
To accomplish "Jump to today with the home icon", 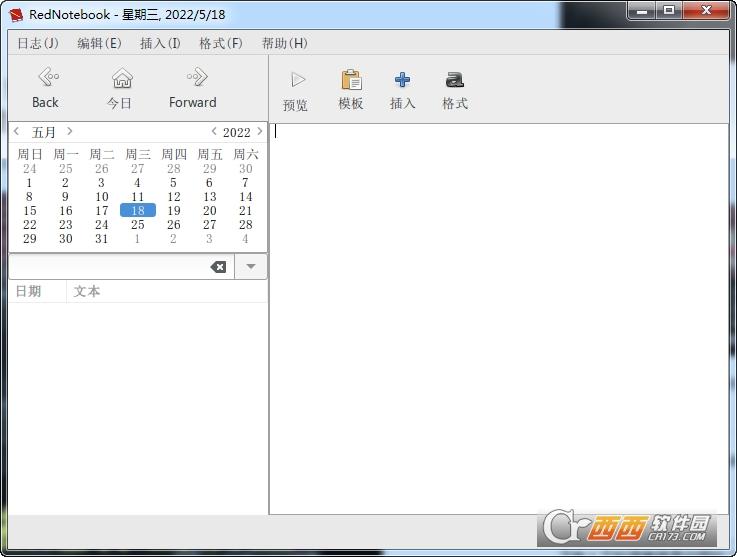I will click(x=122, y=78).
